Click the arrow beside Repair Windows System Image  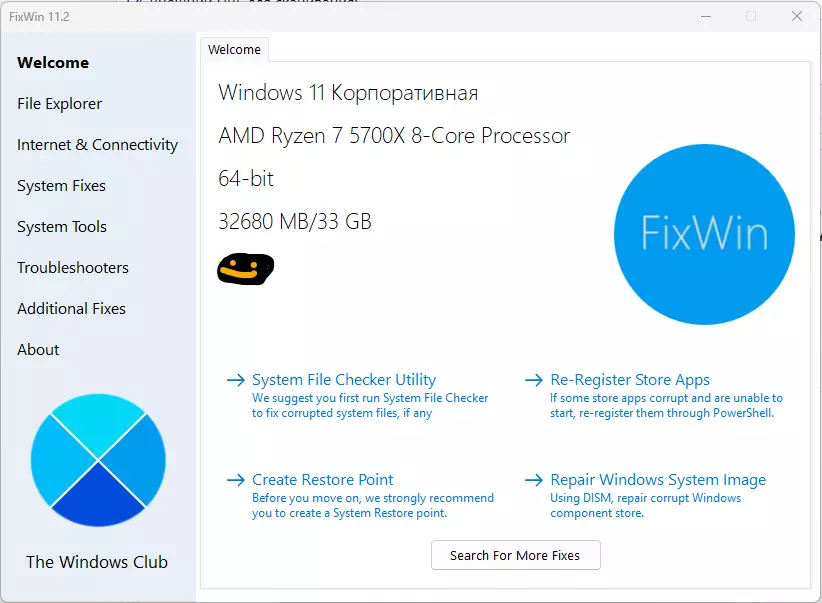tap(534, 480)
